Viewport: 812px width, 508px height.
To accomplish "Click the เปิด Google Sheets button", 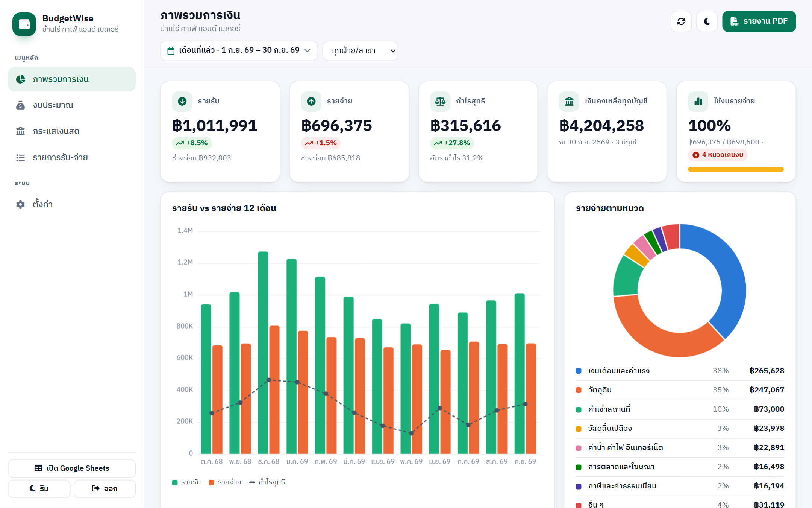I will pos(72,468).
